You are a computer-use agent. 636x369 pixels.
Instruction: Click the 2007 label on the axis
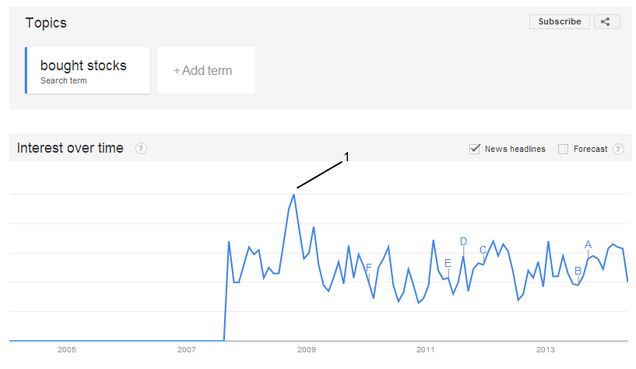tap(187, 350)
